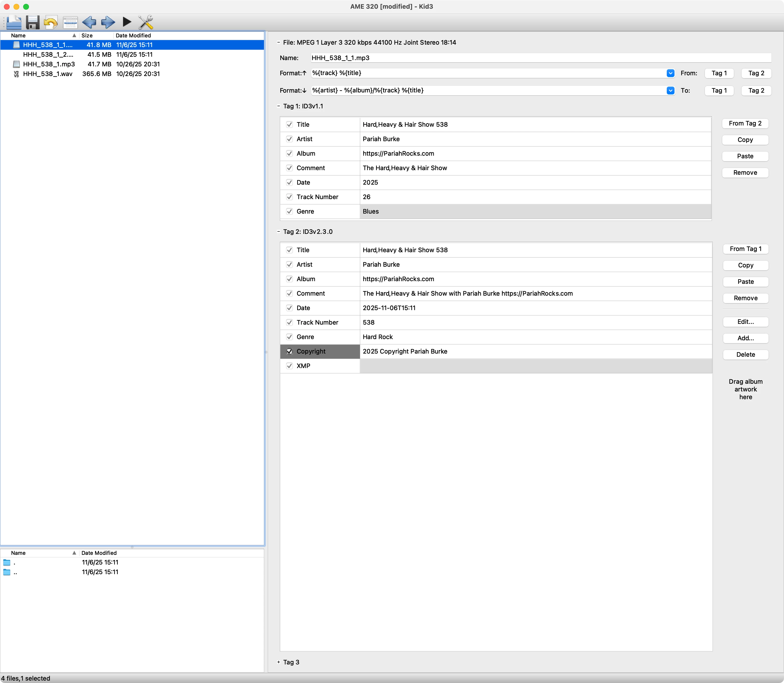Open the Format up dropdown arrow
The height and width of the screenshot is (683, 784).
[670, 73]
